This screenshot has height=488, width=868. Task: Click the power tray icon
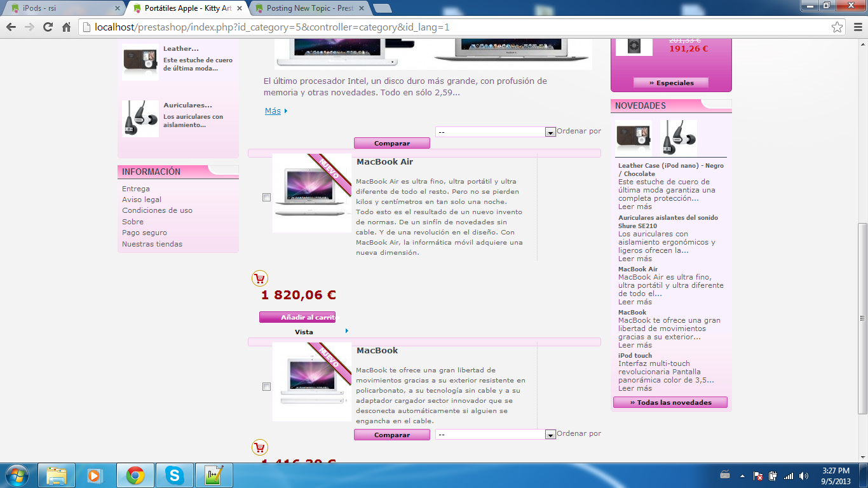pyautogui.click(x=773, y=475)
